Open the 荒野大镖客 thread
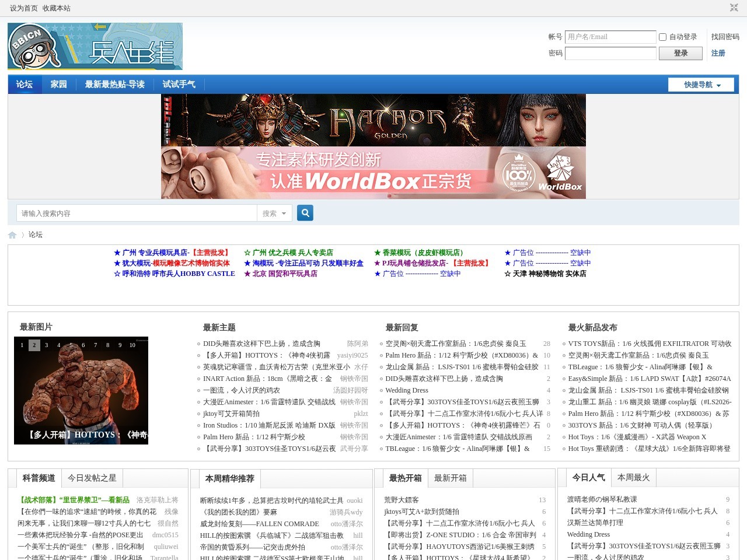This screenshot has height=560, width=747. 402,500
